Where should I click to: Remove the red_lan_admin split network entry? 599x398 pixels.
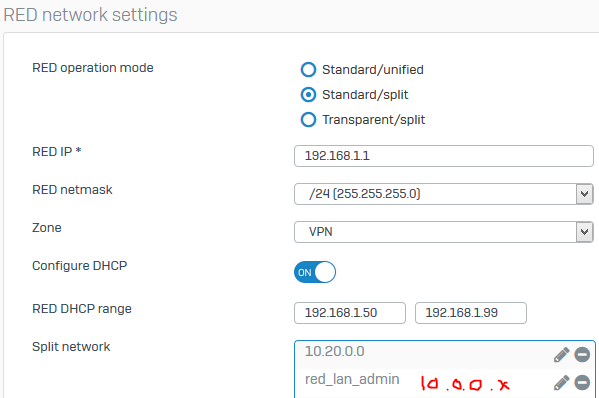tap(582, 383)
